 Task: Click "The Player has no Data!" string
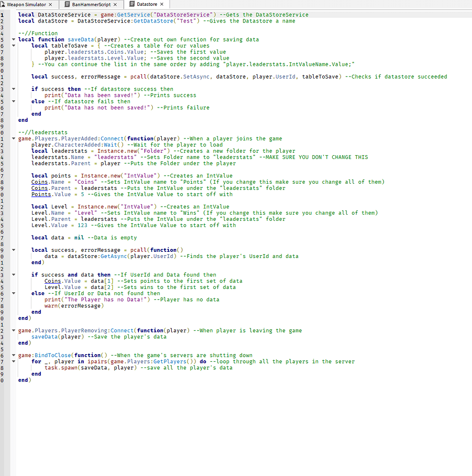106,299
